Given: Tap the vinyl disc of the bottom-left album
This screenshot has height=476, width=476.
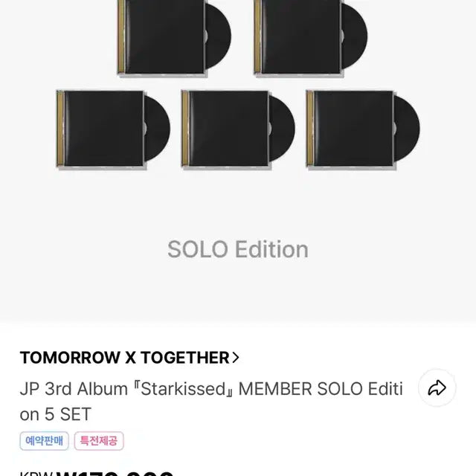Looking at the screenshot, I should (x=157, y=129).
